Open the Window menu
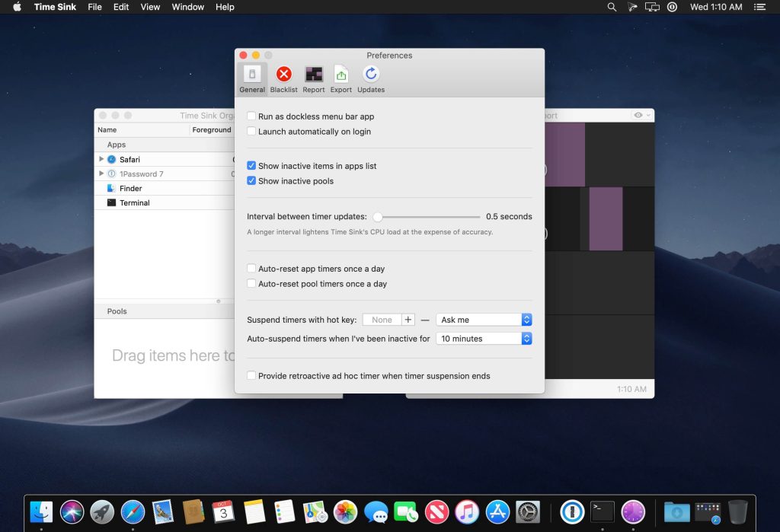Viewport: 780px width, 532px height. click(x=187, y=7)
